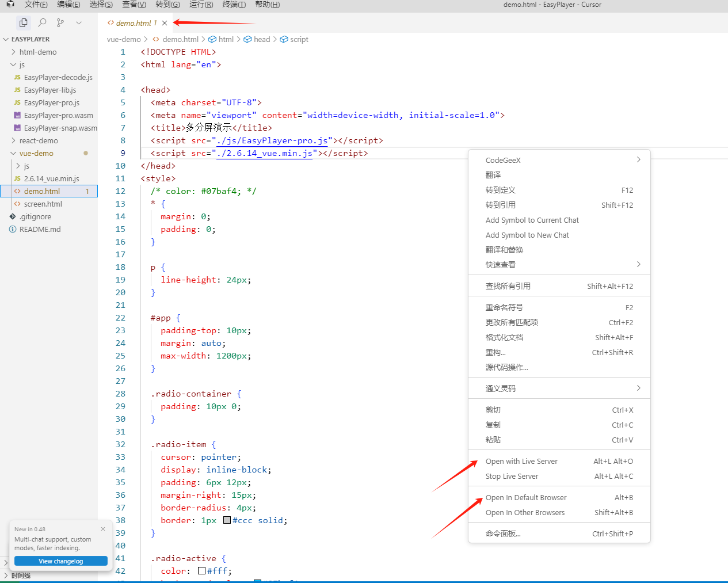Select the Search magnifier icon
Image resolution: width=728 pixels, height=583 pixels.
coord(41,22)
